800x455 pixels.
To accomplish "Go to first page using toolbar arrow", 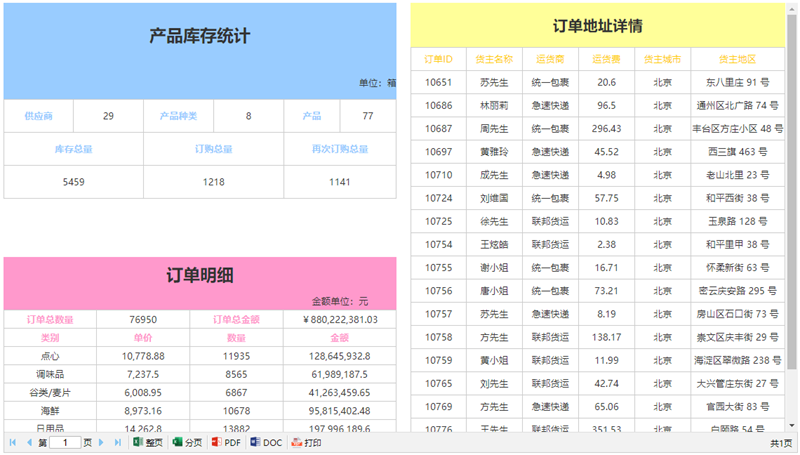I will [12, 442].
